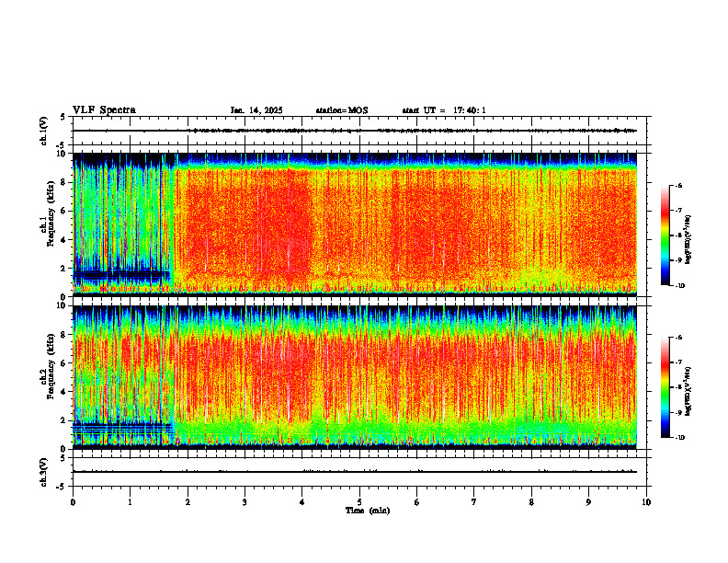Click the ch.2 spectrogram color scale bar

(x=665, y=387)
